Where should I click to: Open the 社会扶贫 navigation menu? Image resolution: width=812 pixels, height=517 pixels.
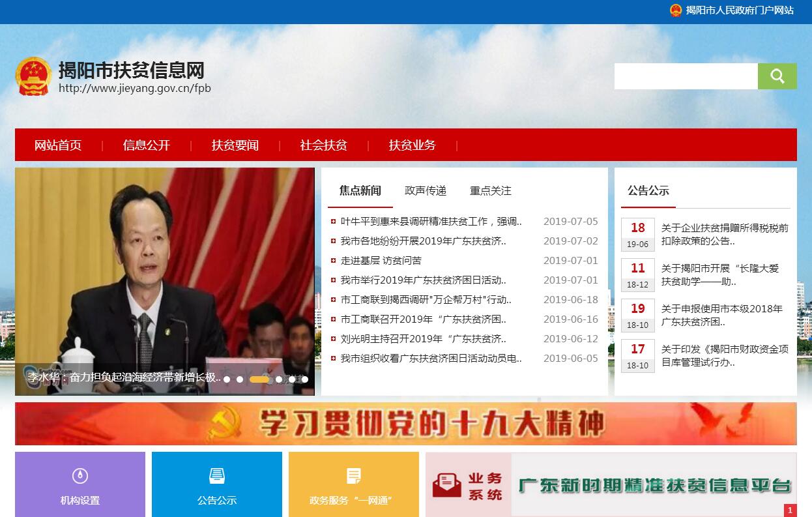[x=324, y=145]
